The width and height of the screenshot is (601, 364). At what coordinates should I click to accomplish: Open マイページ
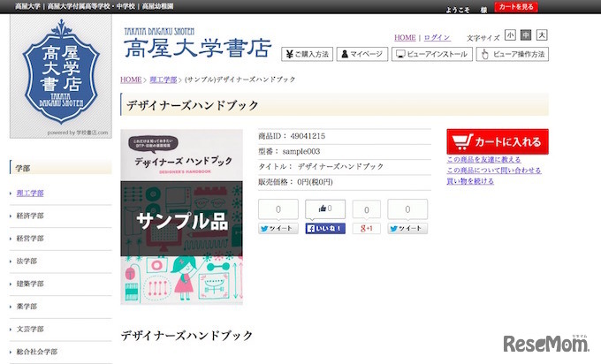tap(362, 54)
